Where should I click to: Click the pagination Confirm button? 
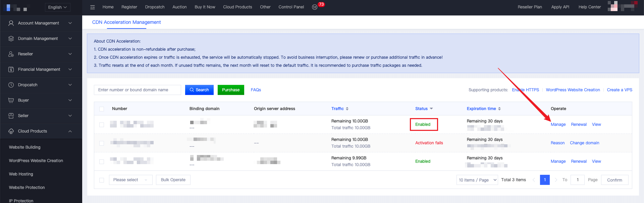[x=614, y=180]
